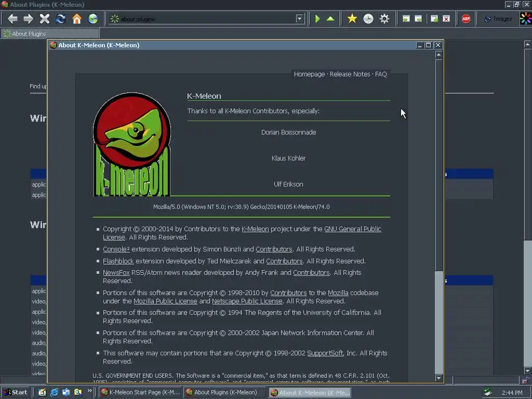Click the status bar icon at bottom right
Image resolution: width=532 pixels, height=399 pixels.
point(526,380)
